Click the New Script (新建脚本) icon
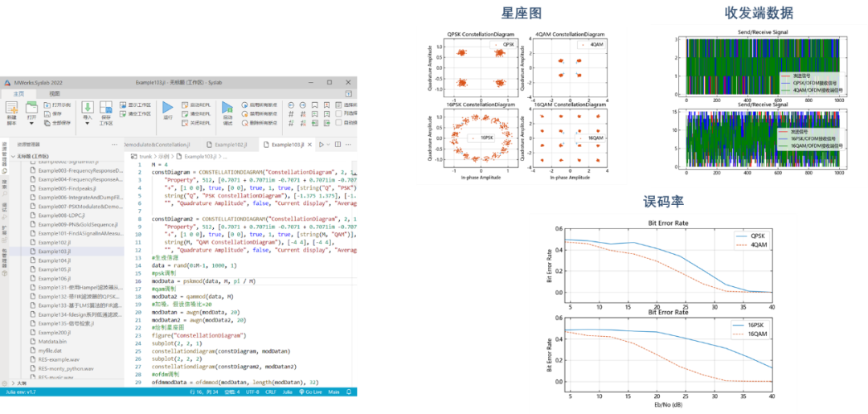The image size is (868, 414). 14,108
